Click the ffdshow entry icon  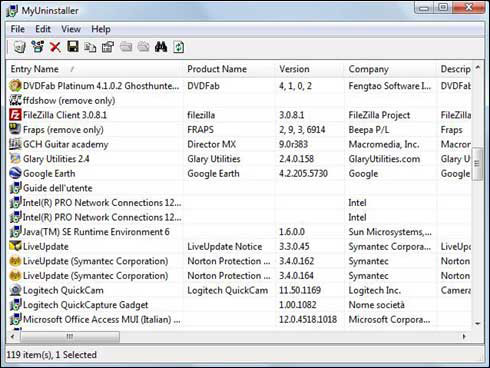pyautogui.click(x=15, y=100)
